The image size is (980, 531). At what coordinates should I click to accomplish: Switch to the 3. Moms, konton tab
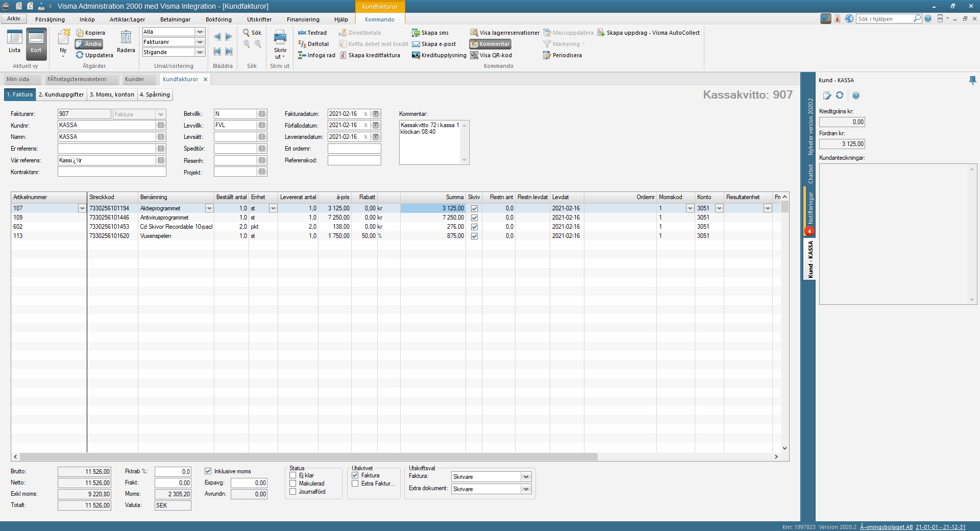coord(112,94)
